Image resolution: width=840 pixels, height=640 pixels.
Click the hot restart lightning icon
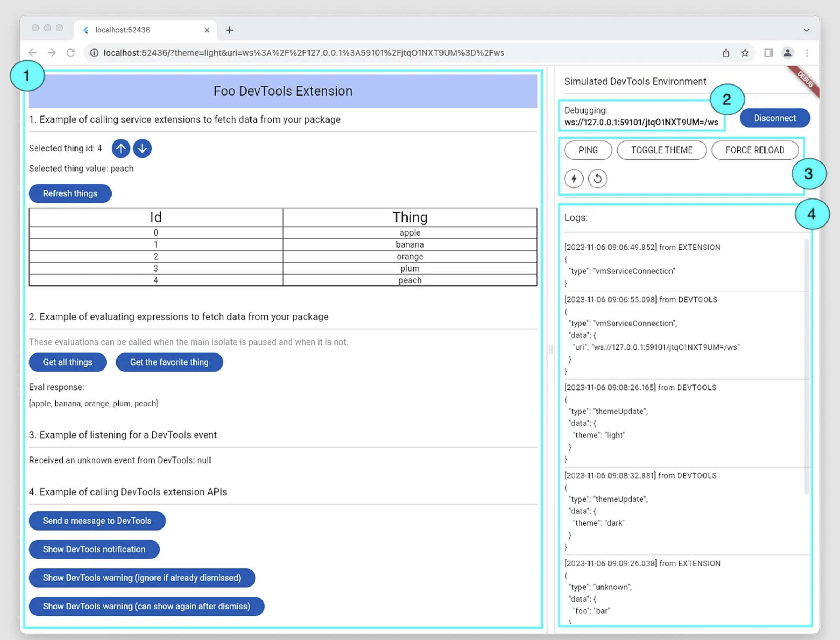[x=575, y=178]
